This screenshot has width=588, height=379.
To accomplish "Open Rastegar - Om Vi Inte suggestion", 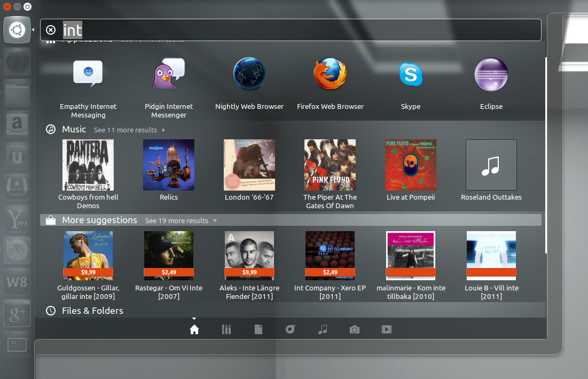I will [x=169, y=265].
